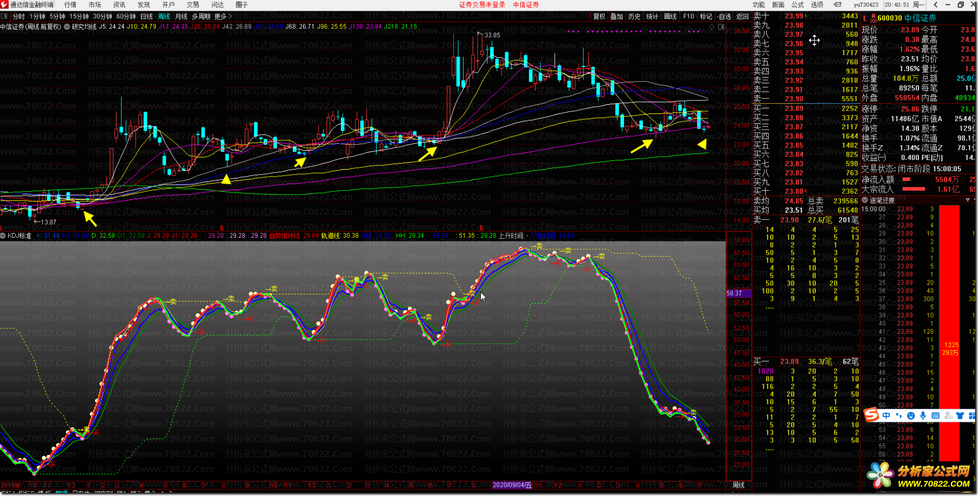The height and width of the screenshot is (497, 980).
Task: Open the 圈子 menu
Action: pos(242,4)
